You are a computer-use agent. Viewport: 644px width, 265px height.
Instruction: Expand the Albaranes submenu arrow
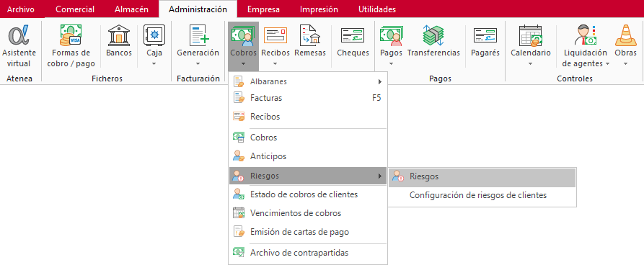coord(380,81)
